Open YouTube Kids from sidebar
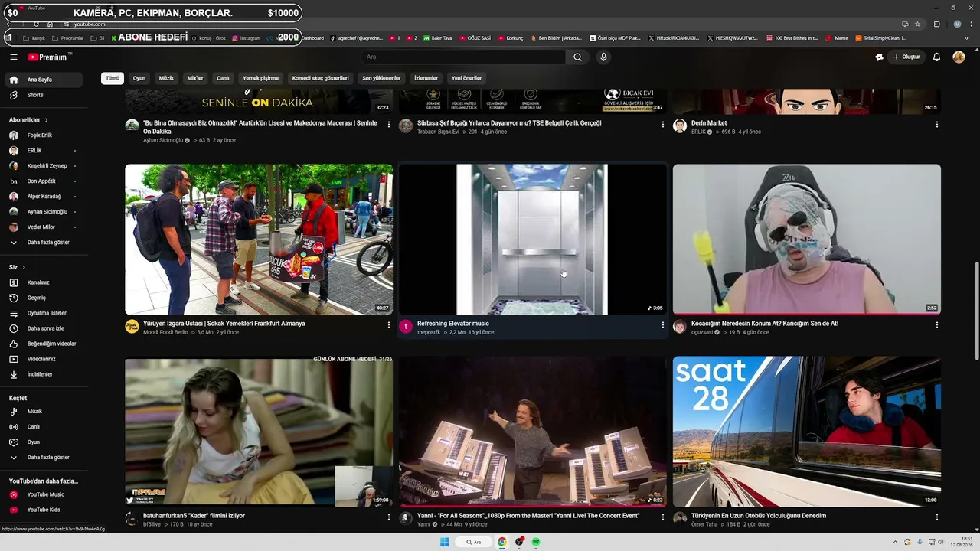980x551 pixels. point(44,510)
